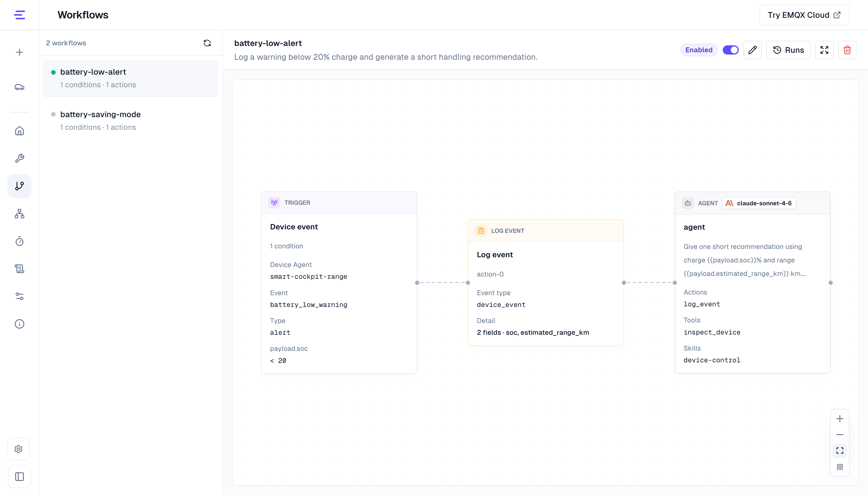Open the vehicle icon in the sidebar
The image size is (868, 495).
coord(19,87)
